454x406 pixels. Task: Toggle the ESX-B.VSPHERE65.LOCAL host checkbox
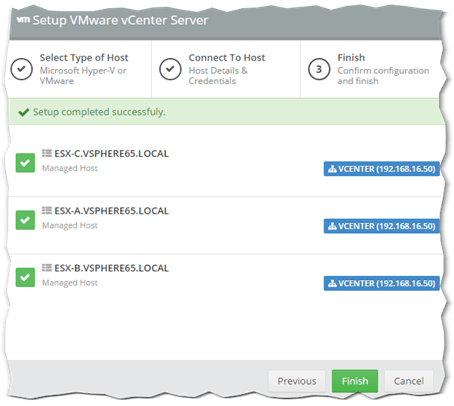pyautogui.click(x=25, y=277)
